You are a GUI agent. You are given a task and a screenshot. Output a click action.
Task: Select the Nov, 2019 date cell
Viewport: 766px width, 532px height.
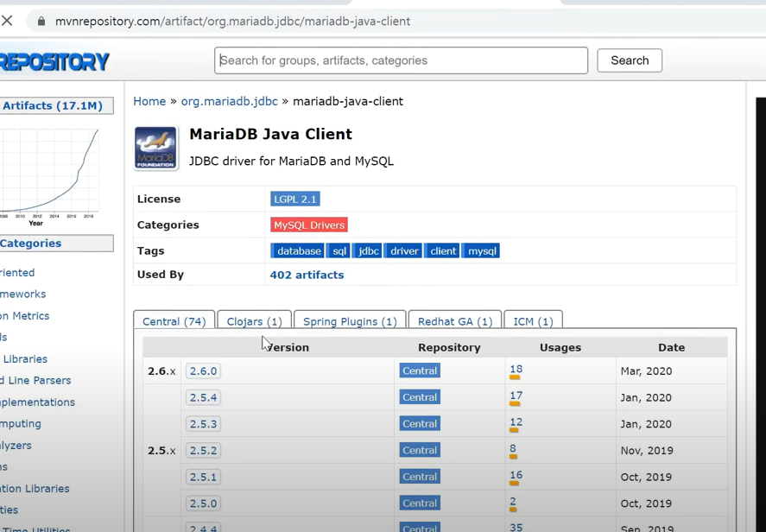647,450
